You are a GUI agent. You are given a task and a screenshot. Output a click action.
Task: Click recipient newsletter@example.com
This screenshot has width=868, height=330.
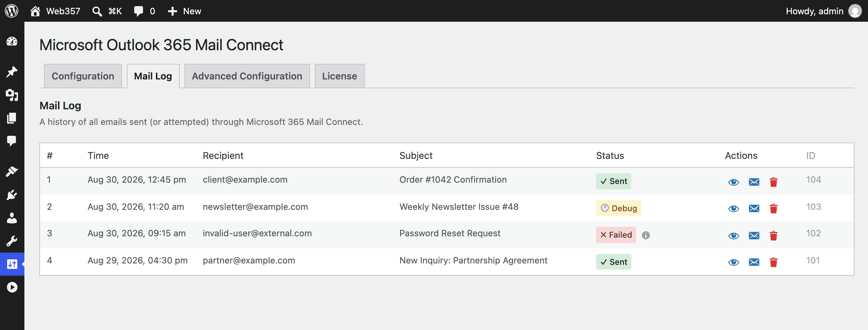(255, 207)
